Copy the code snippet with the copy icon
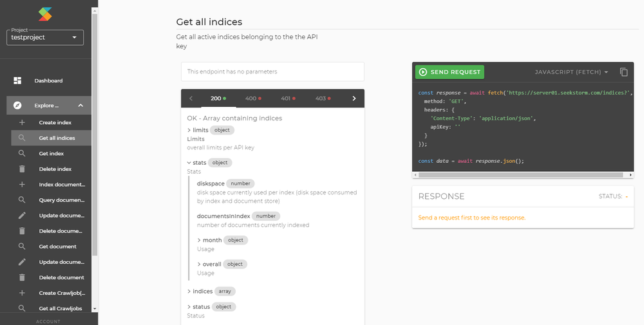 [x=623, y=72]
